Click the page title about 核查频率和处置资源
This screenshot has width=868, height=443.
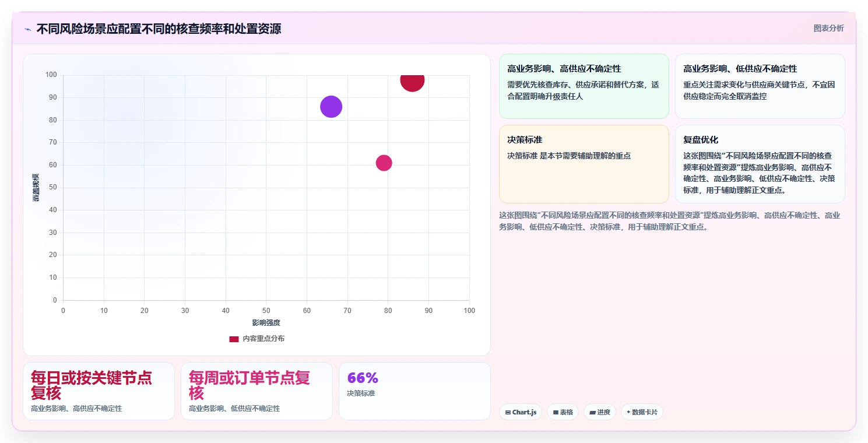(x=159, y=29)
